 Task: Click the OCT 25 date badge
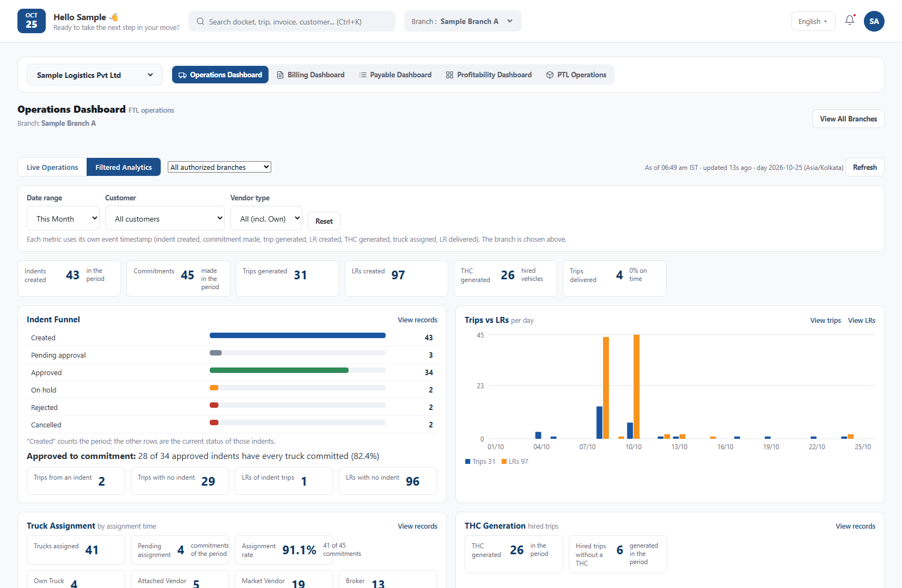(x=32, y=21)
